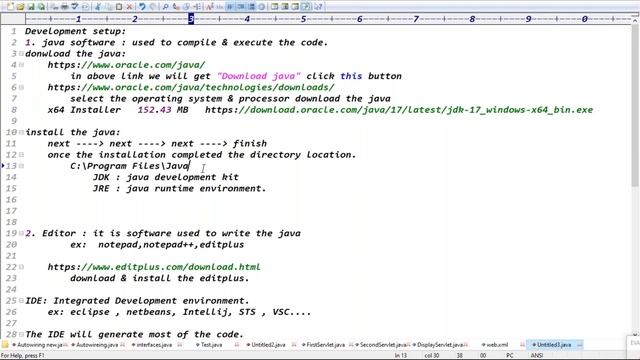The height and width of the screenshot is (360, 640).
Task: Collapse the fold marker at line 19
Action: click(x=21, y=233)
